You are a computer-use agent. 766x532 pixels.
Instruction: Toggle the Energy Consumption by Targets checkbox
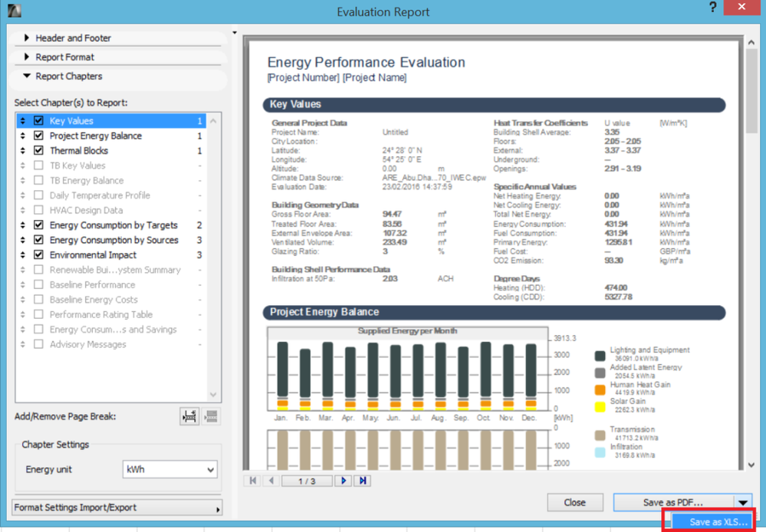pyautogui.click(x=38, y=225)
